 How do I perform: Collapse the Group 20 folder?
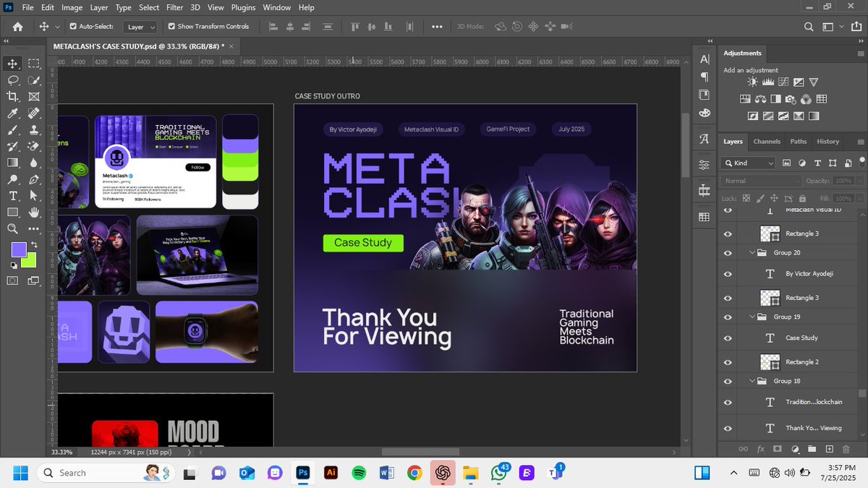pyautogui.click(x=752, y=253)
